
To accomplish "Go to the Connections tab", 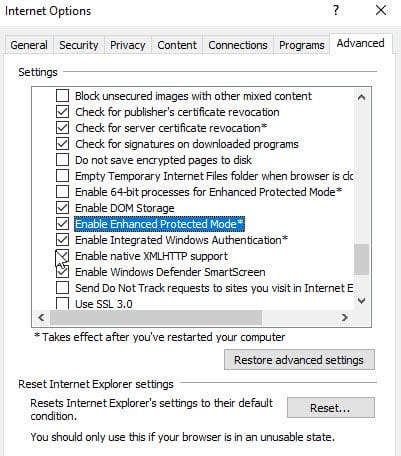I will click(x=238, y=45).
